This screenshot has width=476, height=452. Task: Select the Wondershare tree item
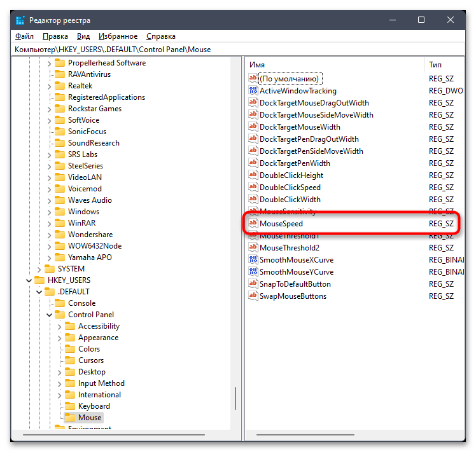point(90,234)
